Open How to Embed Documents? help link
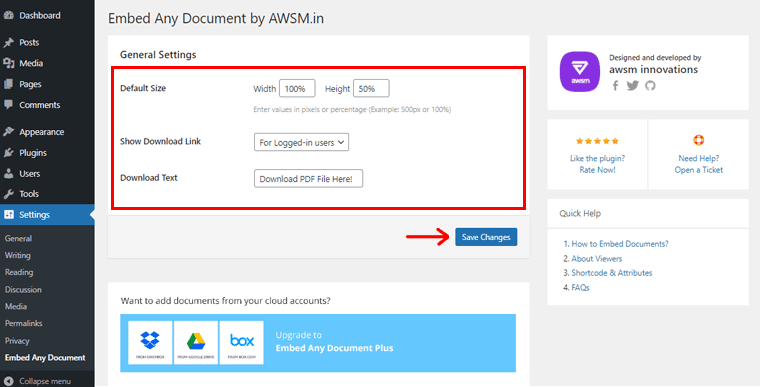Image resolution: width=760 pixels, height=387 pixels. coord(620,244)
